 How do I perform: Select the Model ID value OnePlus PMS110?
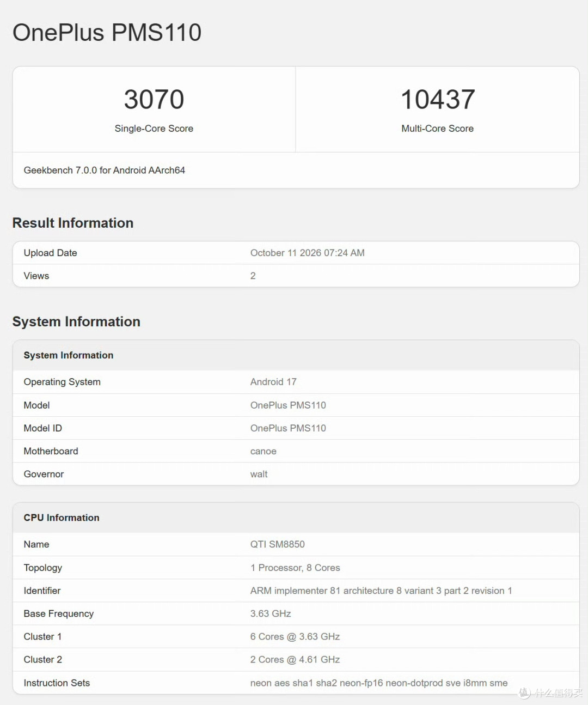(x=288, y=428)
